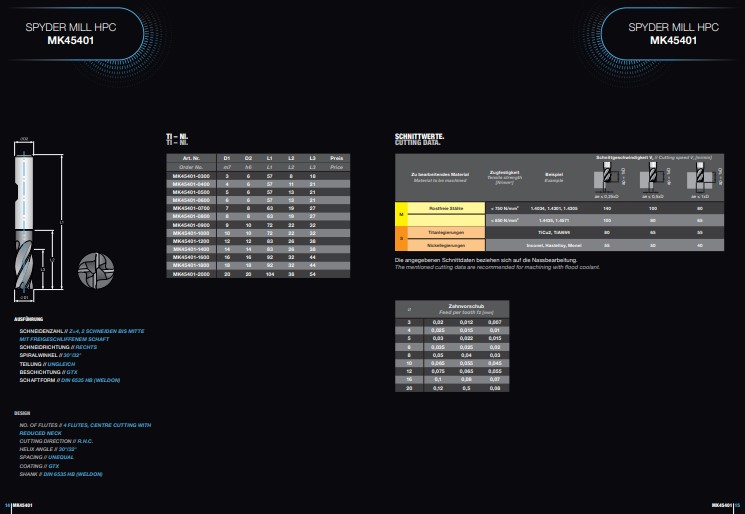The width and height of the screenshot is (745, 514).
Task: Select article row MK45401-1000
Action: [258, 233]
